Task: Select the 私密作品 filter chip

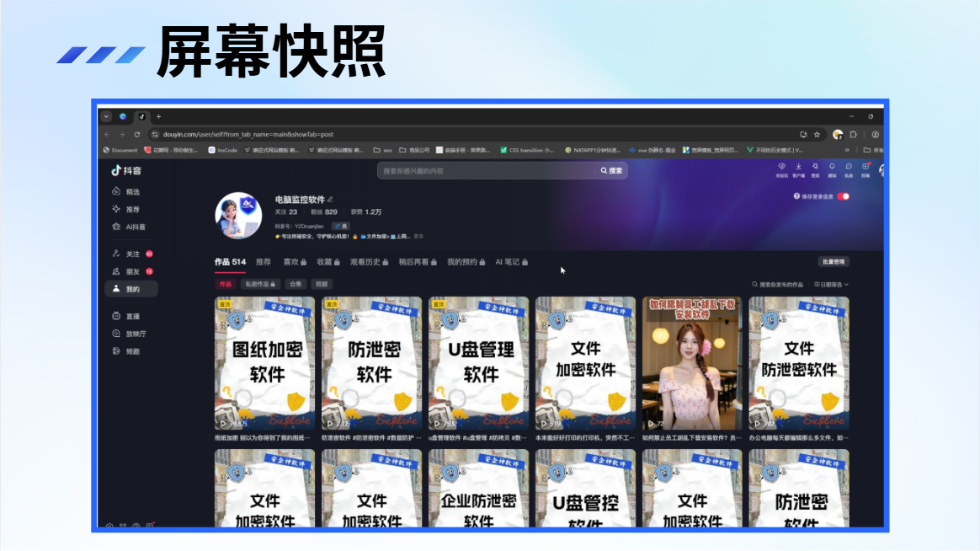Action: [260, 284]
